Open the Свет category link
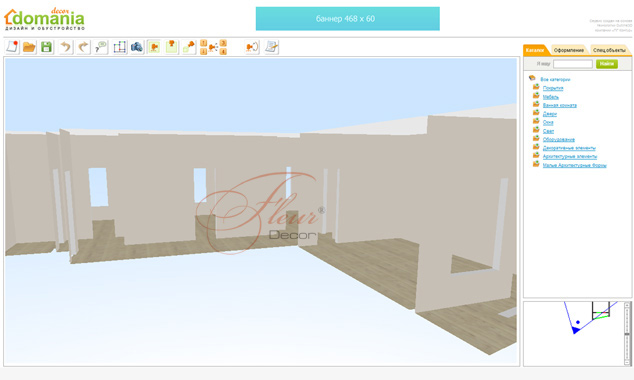Image resolution: width=634 pixels, height=380 pixels. 548,131
